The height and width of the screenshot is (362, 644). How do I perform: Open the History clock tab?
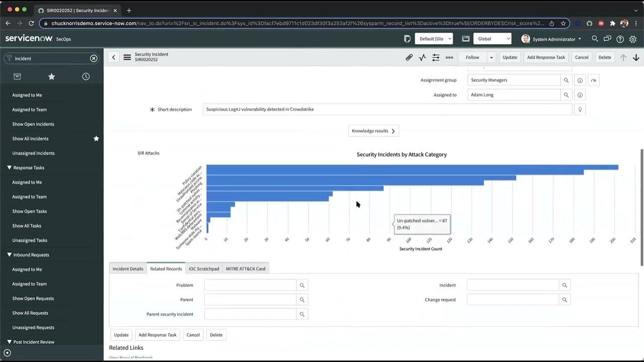tap(86, 76)
